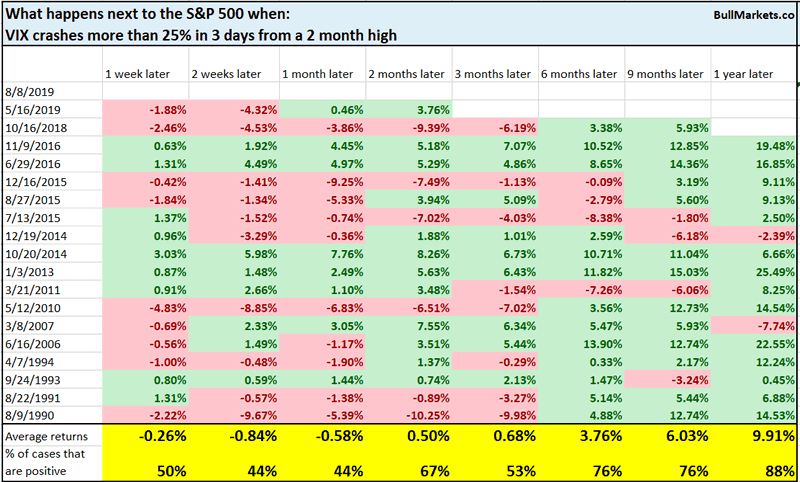
Task: Click the -0.26% average one-week return cell
Action: click(x=156, y=435)
